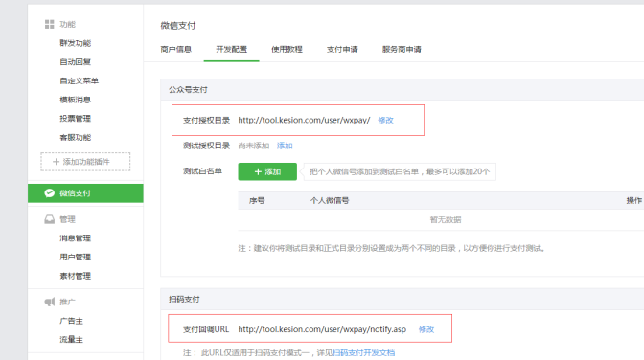Open 模板消息 in the sidebar
The width and height of the screenshot is (644, 360).
pos(75,100)
